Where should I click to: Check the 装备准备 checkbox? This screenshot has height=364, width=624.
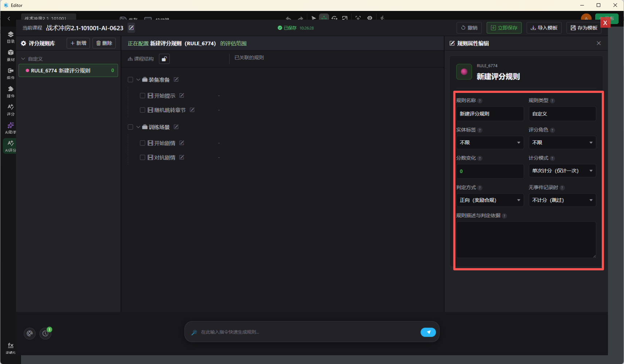point(130,79)
